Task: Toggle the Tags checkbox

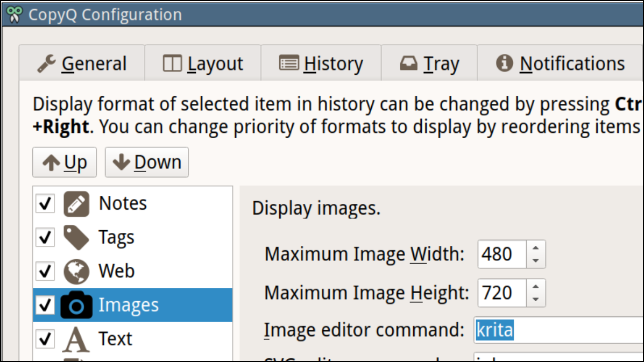Action: pos(45,237)
